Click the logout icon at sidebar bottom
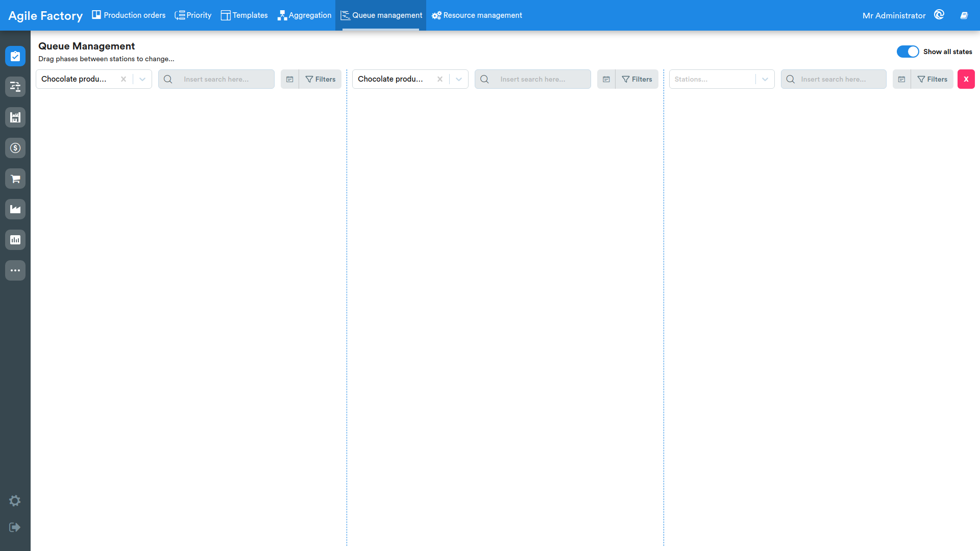 click(15, 527)
